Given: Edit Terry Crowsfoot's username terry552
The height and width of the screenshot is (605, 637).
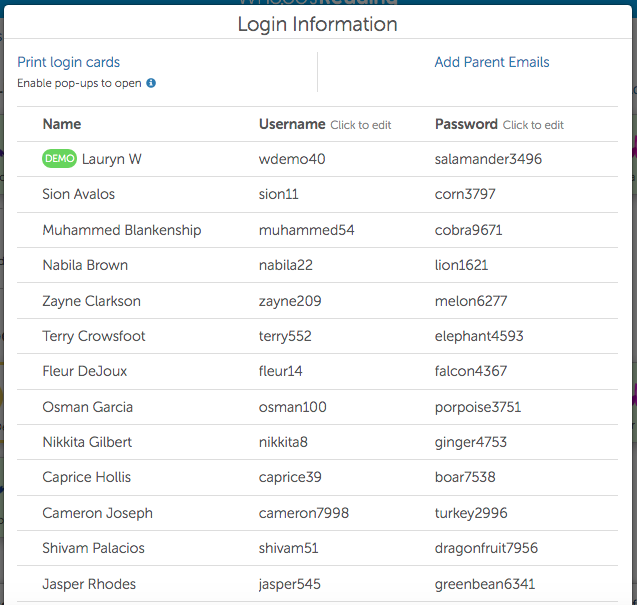Looking at the screenshot, I should (x=286, y=336).
